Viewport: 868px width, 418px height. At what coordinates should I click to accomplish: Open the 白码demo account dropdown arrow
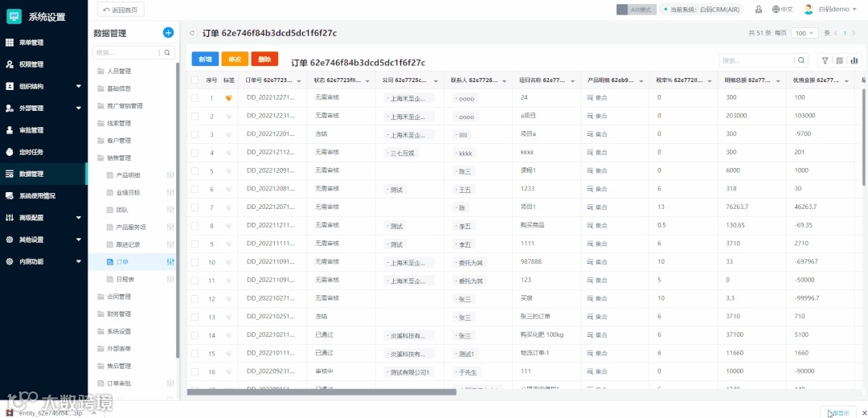click(x=856, y=10)
